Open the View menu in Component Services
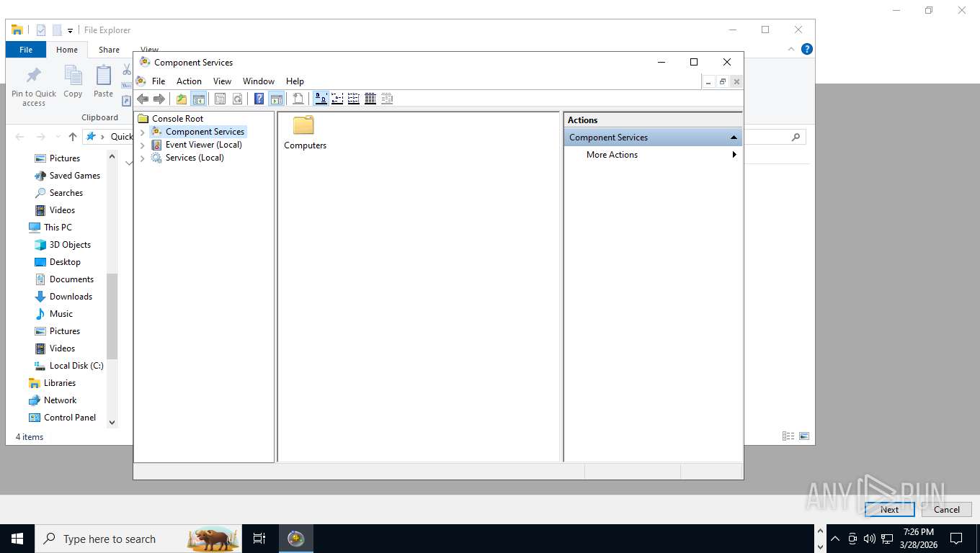 click(222, 81)
